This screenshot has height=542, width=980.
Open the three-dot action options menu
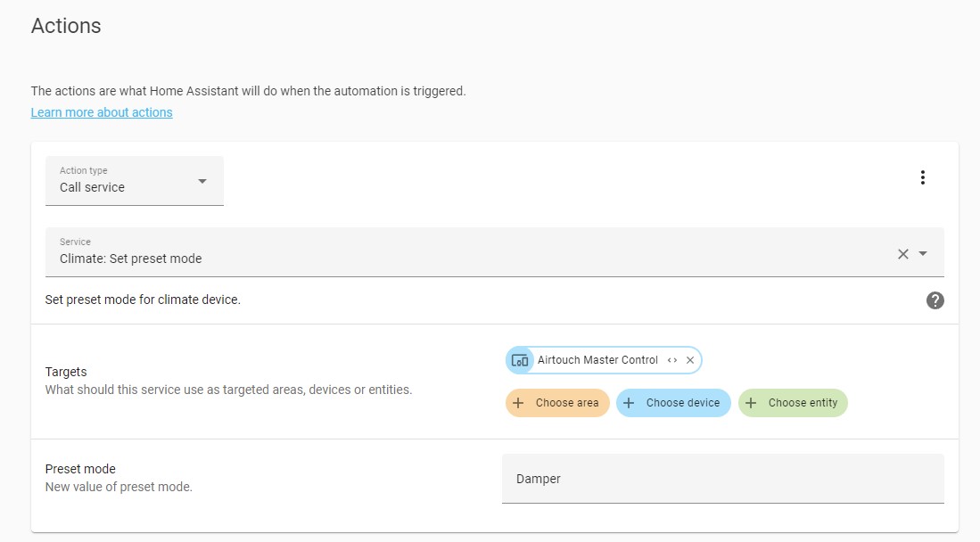tap(923, 177)
